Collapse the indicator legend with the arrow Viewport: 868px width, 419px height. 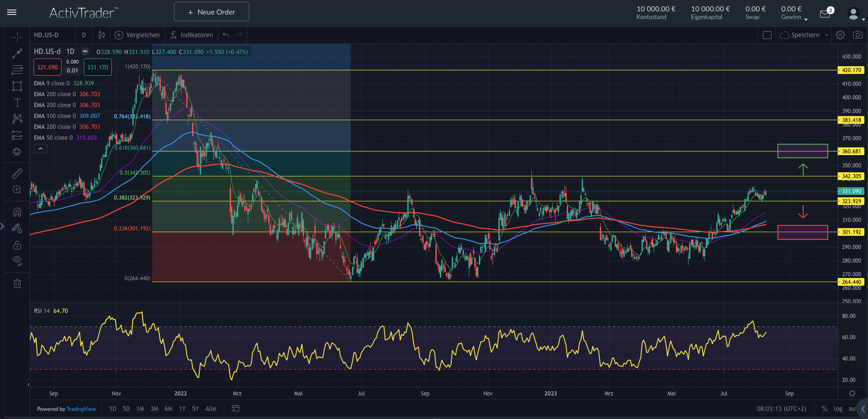click(40, 148)
